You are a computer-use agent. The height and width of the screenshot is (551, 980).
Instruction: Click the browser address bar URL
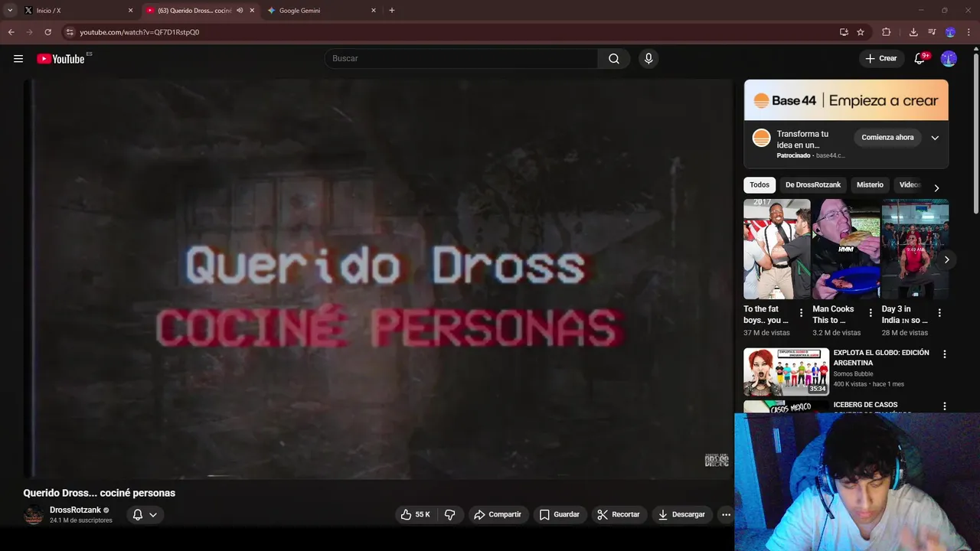pyautogui.click(x=139, y=32)
